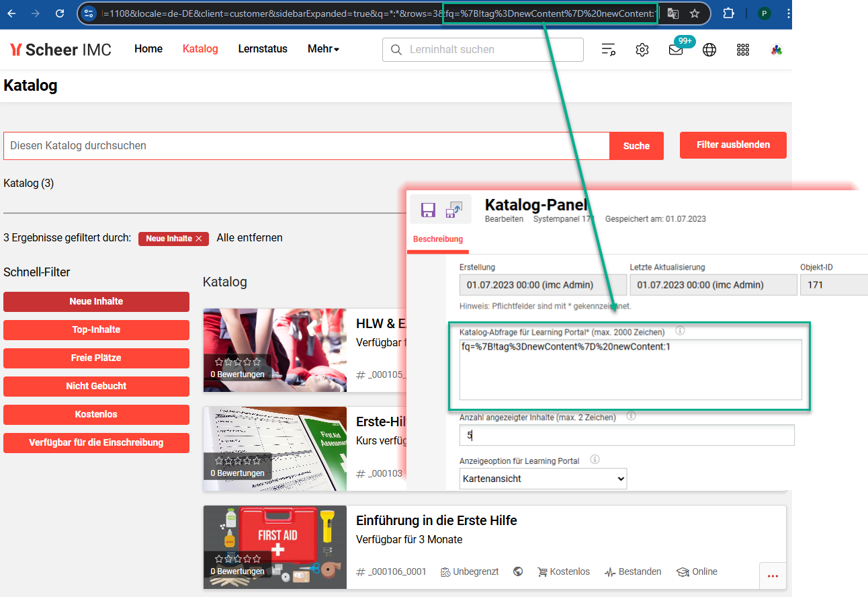The width and height of the screenshot is (868, 597).
Task: Select the Beschreibung tab
Action: [438, 239]
